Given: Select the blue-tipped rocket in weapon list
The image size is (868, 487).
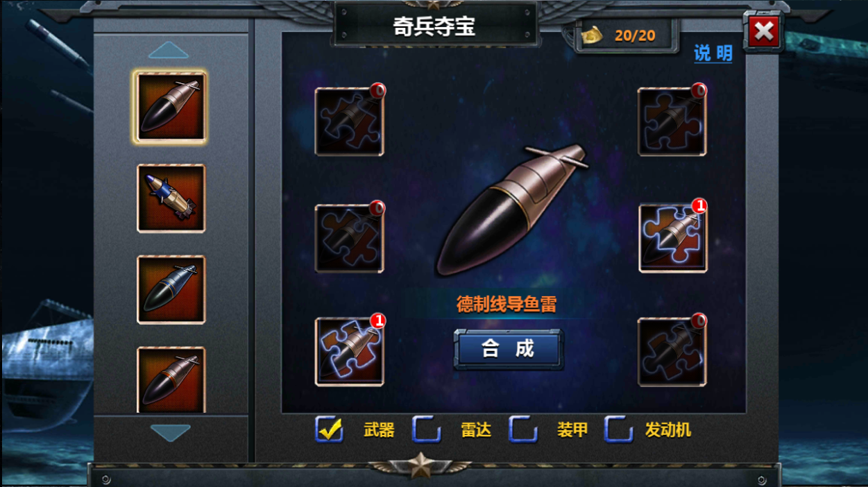Looking at the screenshot, I should pyautogui.click(x=171, y=198).
